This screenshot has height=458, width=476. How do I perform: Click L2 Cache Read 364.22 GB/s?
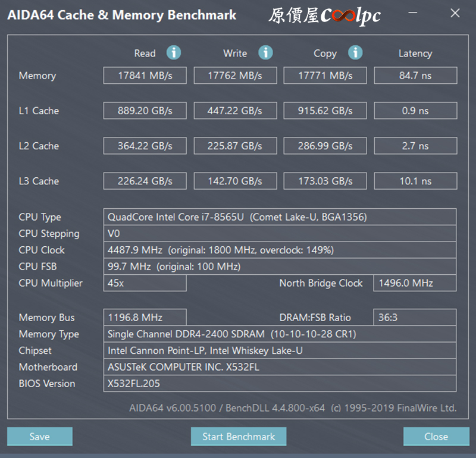(x=145, y=146)
